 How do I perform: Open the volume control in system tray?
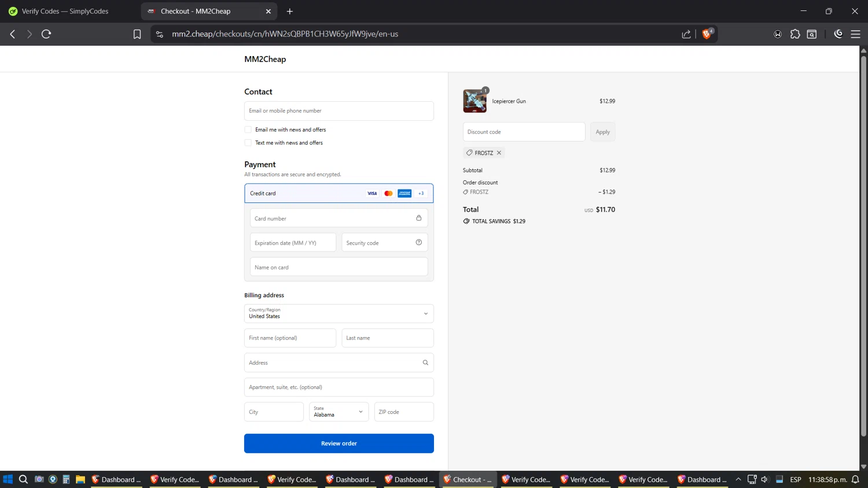tap(764, 479)
